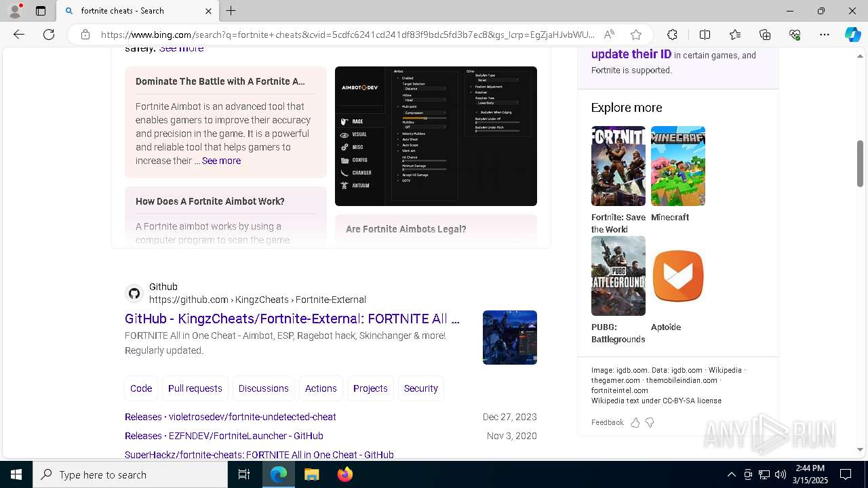This screenshot has width=868, height=488.
Task: Open browser profile avatar
Action: 15,11
